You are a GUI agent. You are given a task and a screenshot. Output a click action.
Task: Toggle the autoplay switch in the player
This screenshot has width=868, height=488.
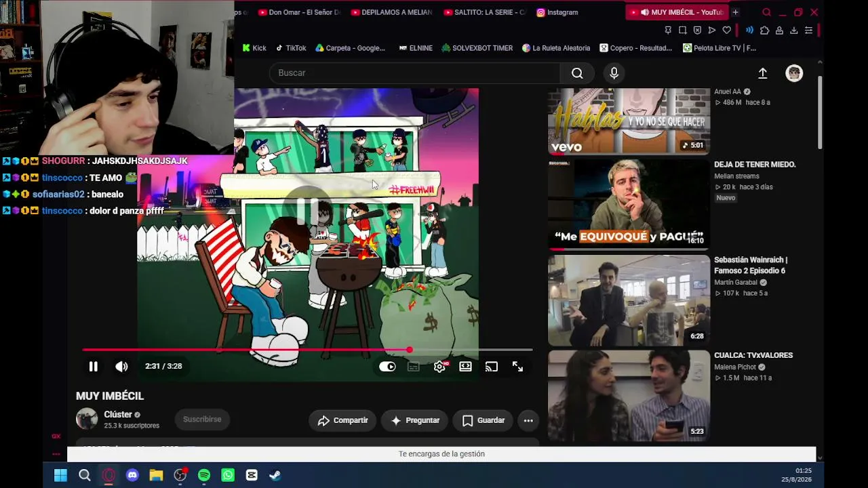pyautogui.click(x=387, y=367)
